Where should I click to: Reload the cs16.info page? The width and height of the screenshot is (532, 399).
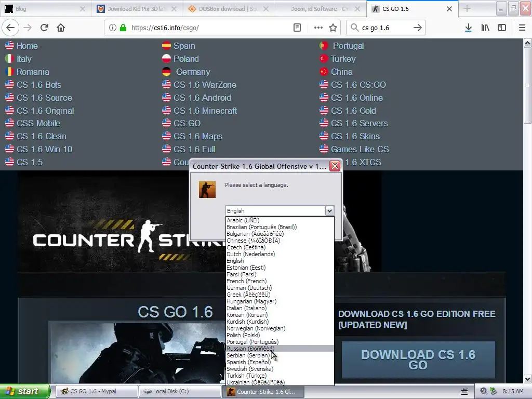point(44,28)
